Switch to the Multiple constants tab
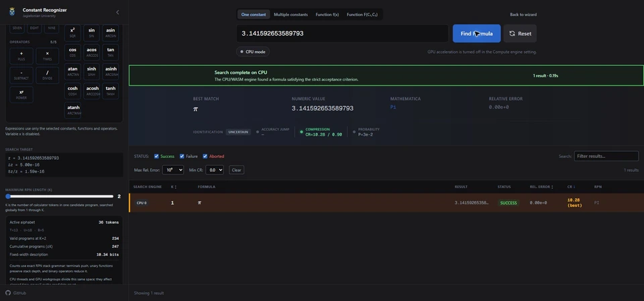The height and width of the screenshot is (301, 644). tap(290, 14)
